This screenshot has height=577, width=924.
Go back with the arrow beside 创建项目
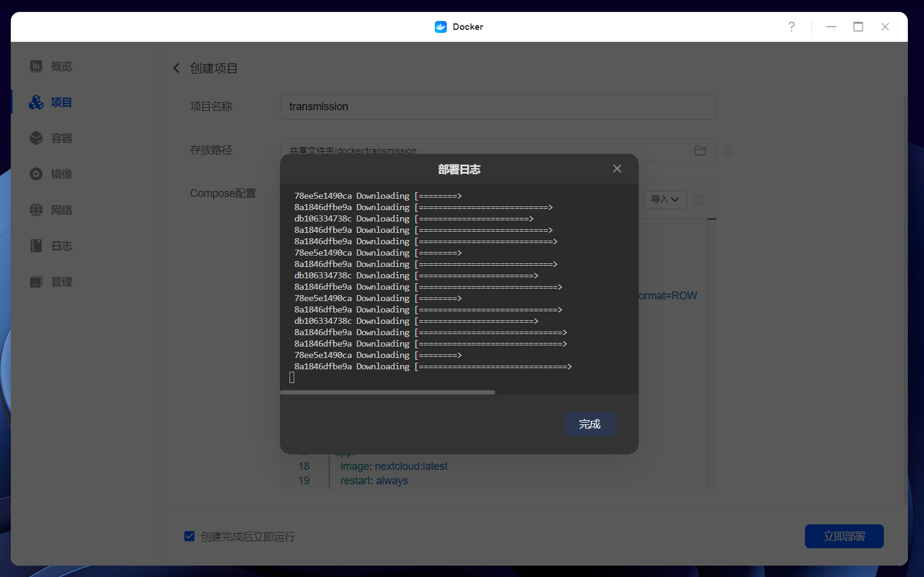click(x=176, y=68)
